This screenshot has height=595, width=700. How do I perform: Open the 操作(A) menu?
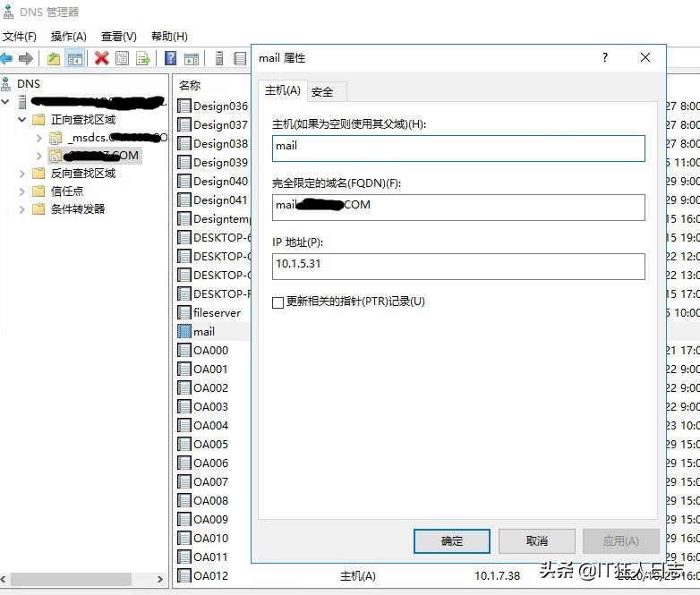[x=68, y=37]
